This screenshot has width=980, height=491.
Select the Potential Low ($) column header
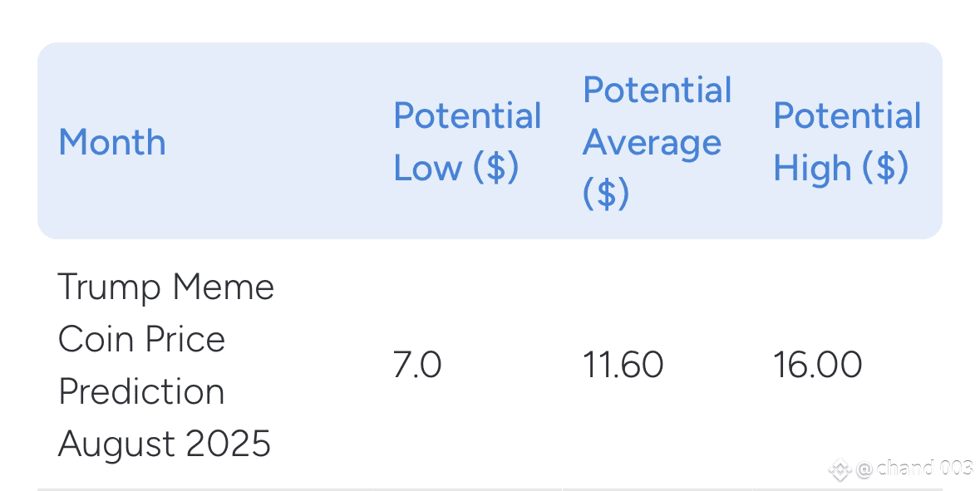pyautogui.click(x=467, y=142)
